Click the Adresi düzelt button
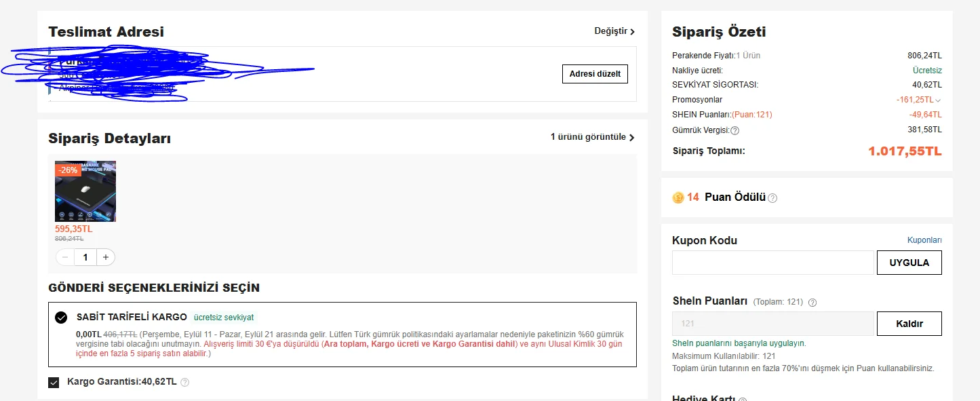The width and height of the screenshot is (980, 401). point(595,74)
